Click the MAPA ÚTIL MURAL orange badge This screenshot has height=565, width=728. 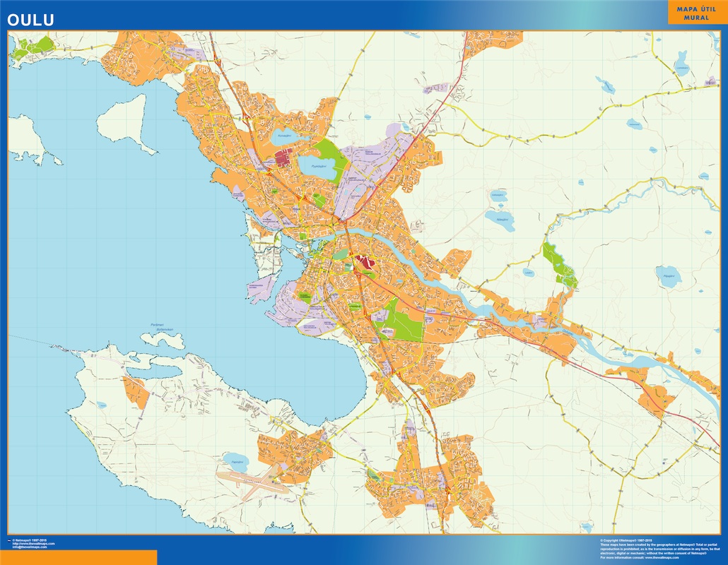696,13
